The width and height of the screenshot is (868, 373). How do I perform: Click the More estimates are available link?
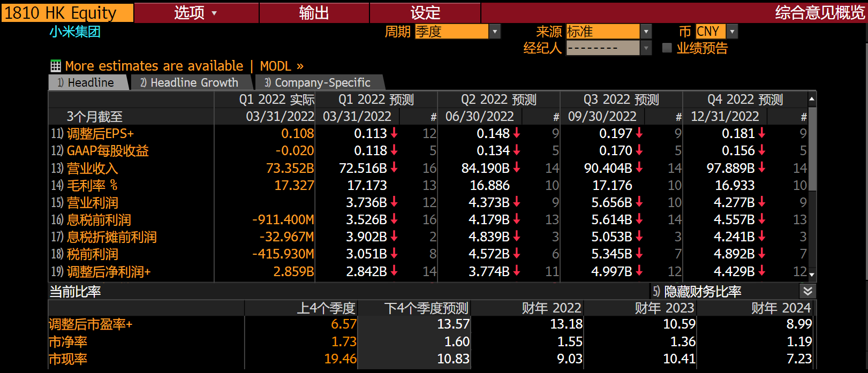pos(154,66)
